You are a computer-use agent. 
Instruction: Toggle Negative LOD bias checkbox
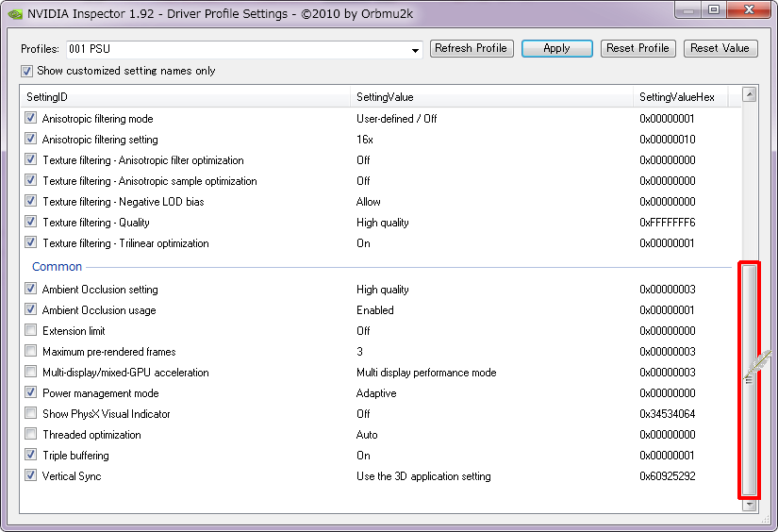[x=31, y=202]
